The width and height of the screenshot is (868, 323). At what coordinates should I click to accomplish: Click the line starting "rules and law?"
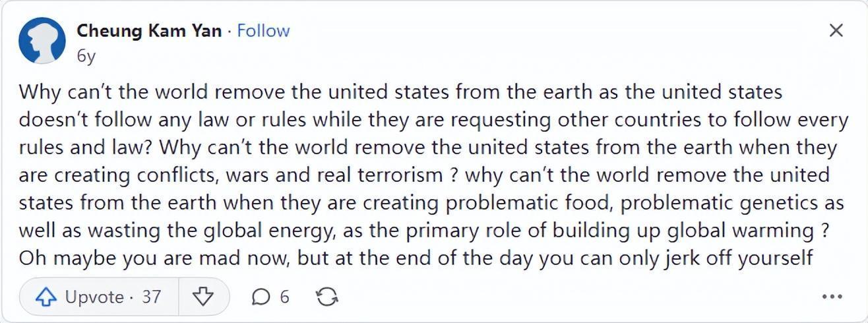click(427, 147)
